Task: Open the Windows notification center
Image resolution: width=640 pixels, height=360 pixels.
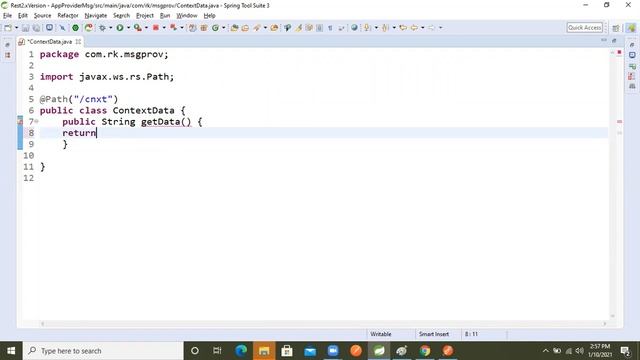Action: tap(625, 351)
